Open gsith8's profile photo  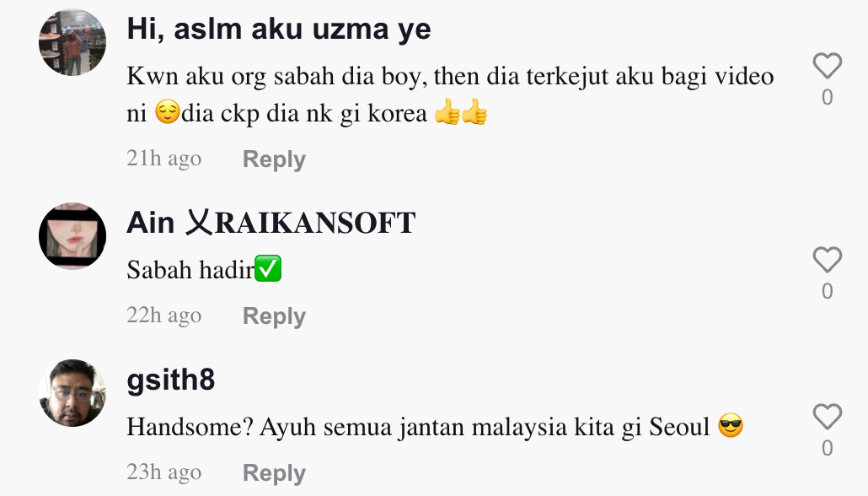click(72, 393)
